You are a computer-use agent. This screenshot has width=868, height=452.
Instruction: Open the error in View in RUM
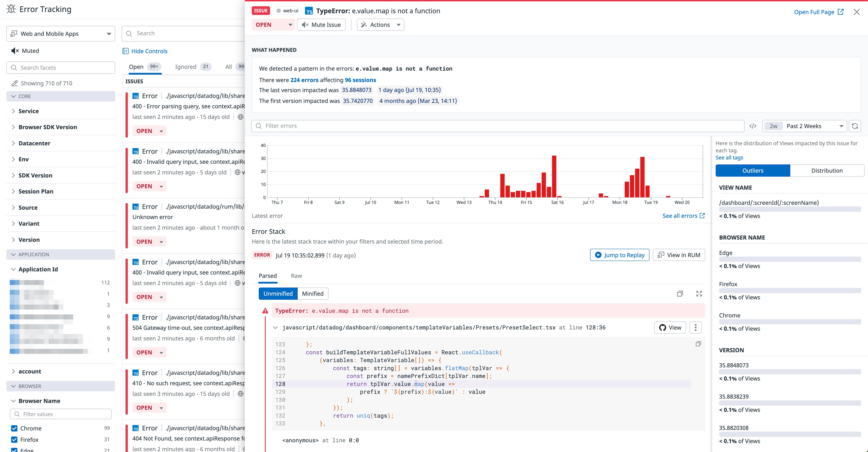pos(679,255)
